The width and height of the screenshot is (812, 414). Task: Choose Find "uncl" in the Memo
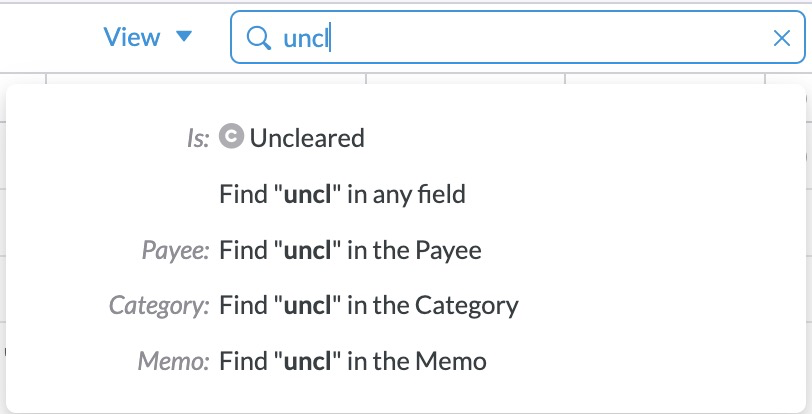click(x=352, y=360)
